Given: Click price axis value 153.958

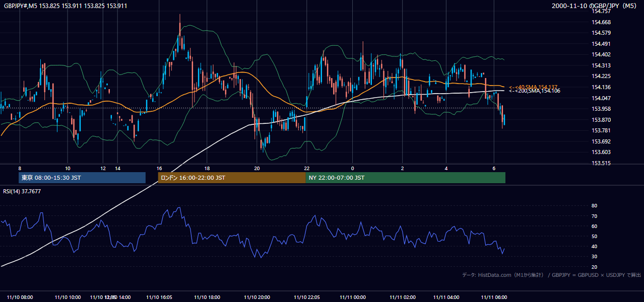Looking at the screenshot, I should click(x=601, y=109).
